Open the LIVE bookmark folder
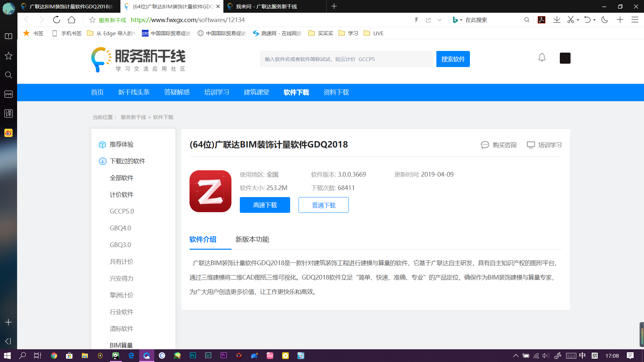The height and width of the screenshot is (362, 644). coord(373,33)
